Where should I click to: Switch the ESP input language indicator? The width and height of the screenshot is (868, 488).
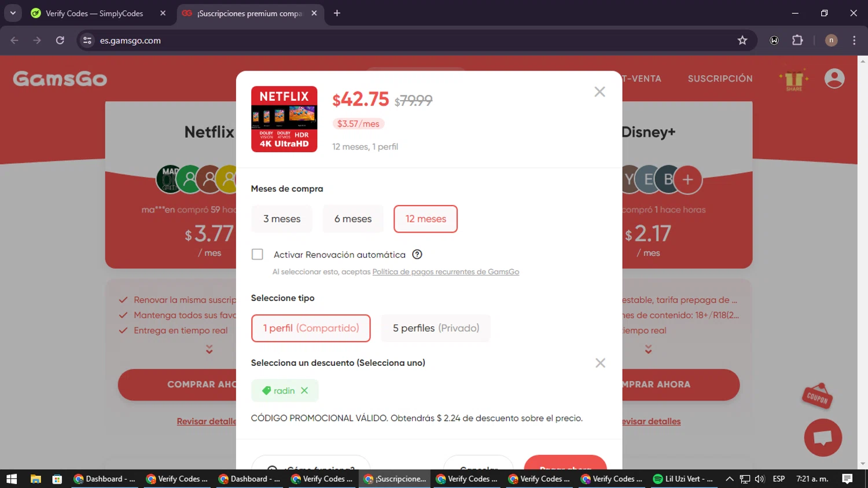(779, 479)
